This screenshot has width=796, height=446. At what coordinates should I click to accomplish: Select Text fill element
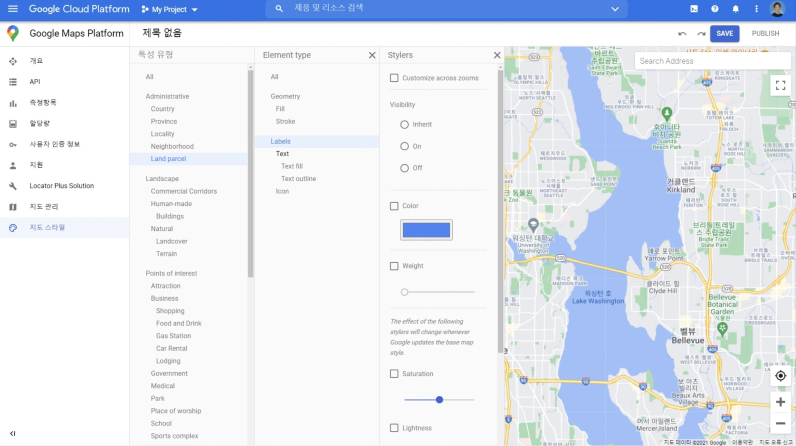(x=291, y=166)
